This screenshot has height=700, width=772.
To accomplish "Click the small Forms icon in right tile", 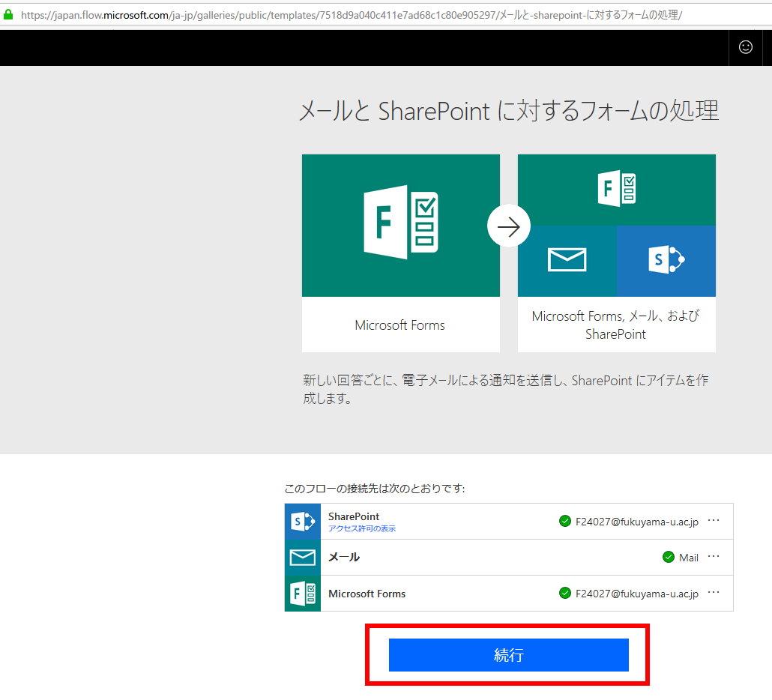I will click(x=616, y=189).
